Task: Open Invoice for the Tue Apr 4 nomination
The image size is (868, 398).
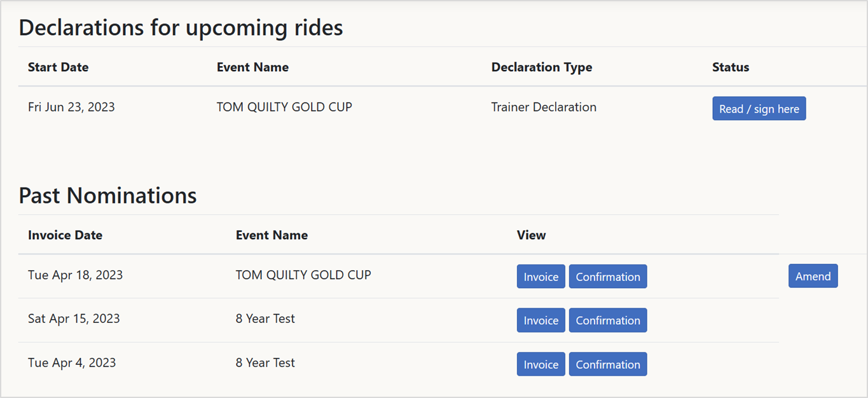Action: pos(541,364)
